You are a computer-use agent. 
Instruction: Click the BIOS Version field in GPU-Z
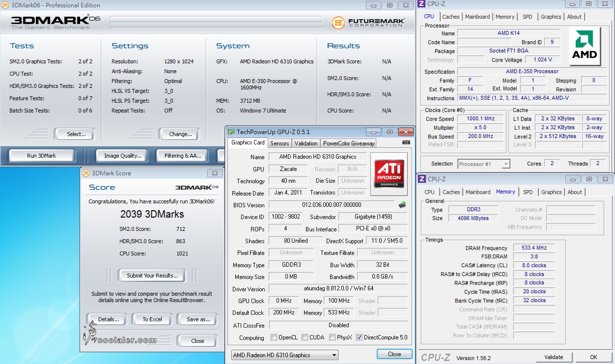pos(332,205)
